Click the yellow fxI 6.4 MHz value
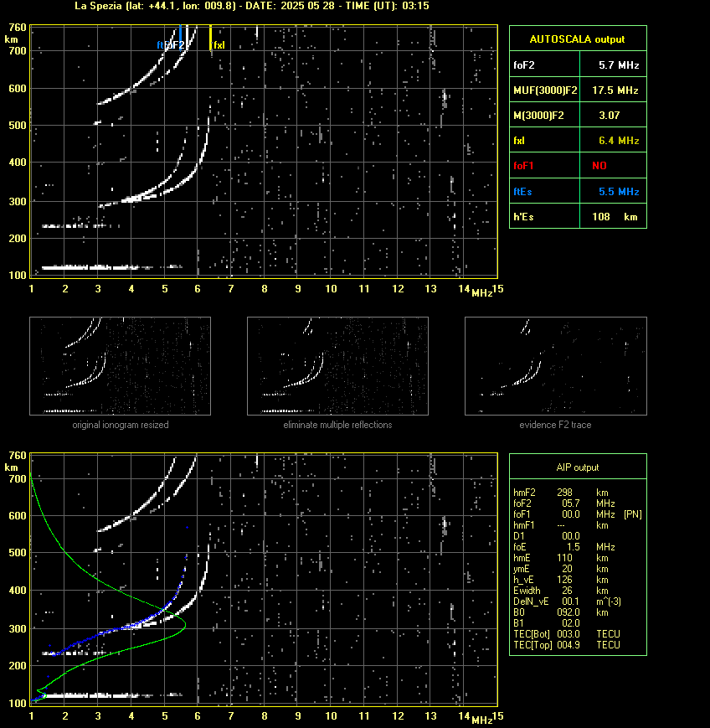 pos(619,140)
